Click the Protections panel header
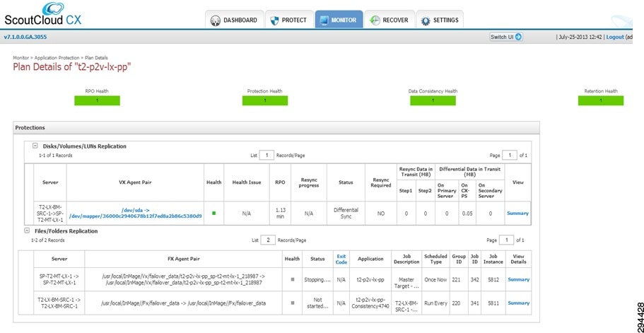The image size is (644, 333). [x=276, y=128]
